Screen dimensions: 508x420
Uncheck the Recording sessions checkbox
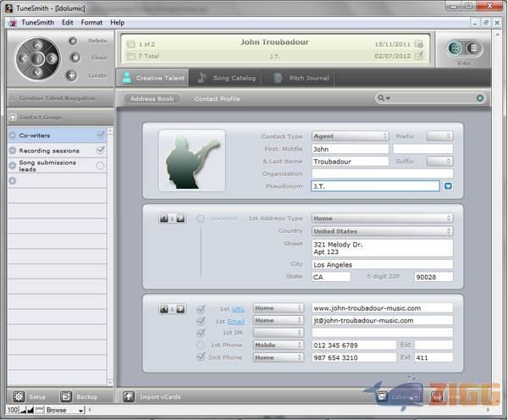(x=101, y=150)
